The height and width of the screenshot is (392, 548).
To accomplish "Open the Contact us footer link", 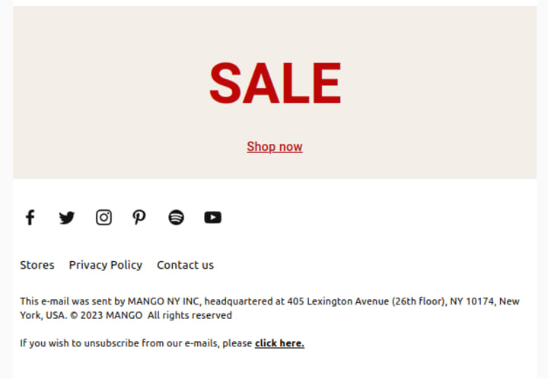I will tap(185, 265).
